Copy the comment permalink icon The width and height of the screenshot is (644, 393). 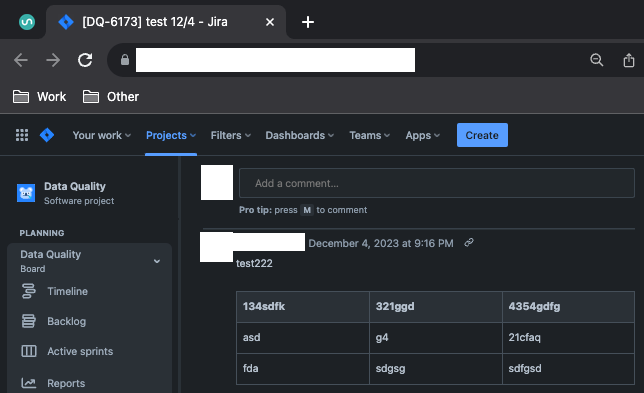(469, 243)
